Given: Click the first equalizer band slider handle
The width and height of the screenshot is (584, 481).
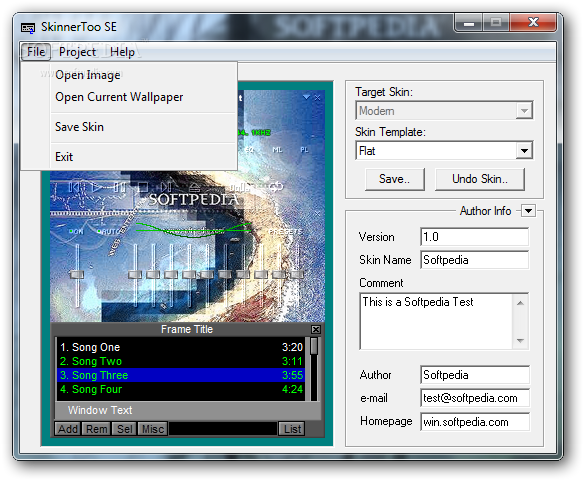Looking at the screenshot, I should coord(135,275).
